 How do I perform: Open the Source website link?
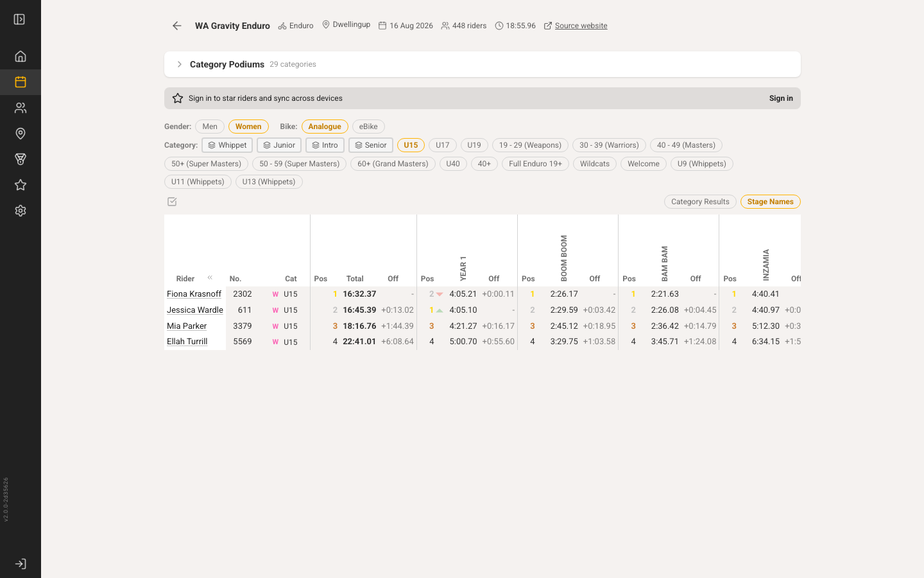coord(581,26)
